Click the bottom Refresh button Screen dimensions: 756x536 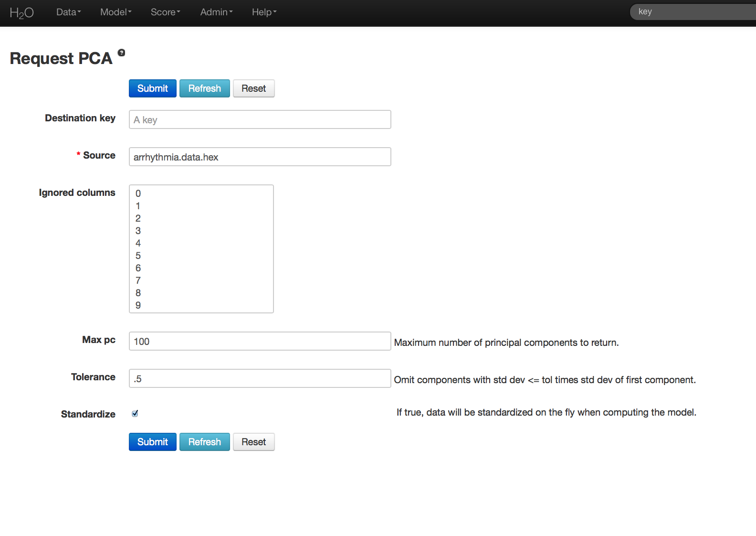point(204,442)
